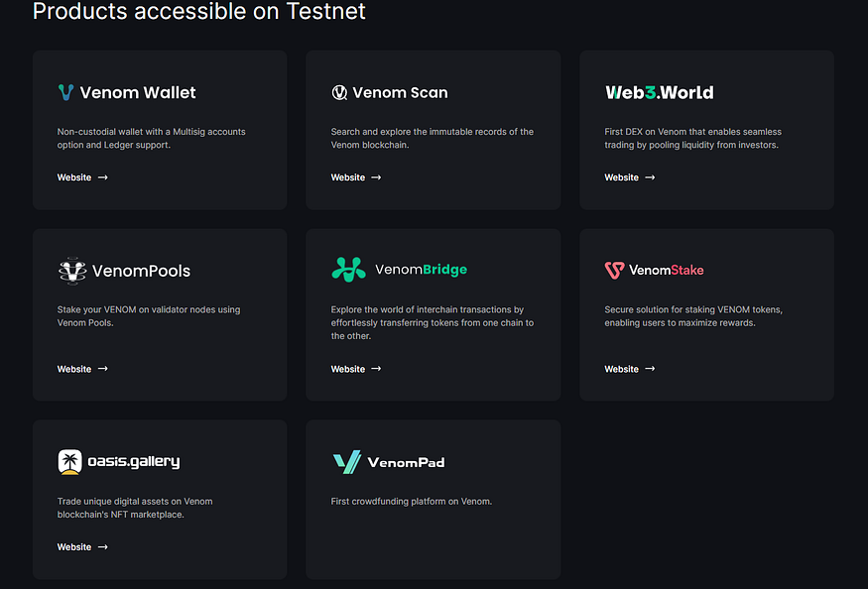Viewport: 868px width, 589px height.
Task: Open the VenomPools Website link
Action: coord(74,369)
